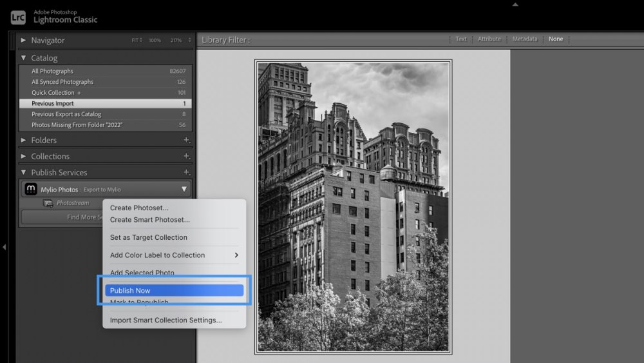
Task: Expand the Folders panel
Action: pos(24,140)
